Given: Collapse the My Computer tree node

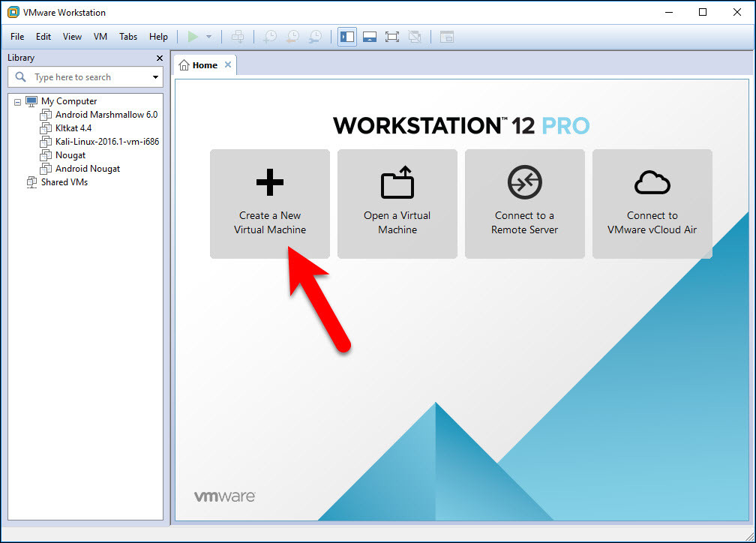Looking at the screenshot, I should 18,102.
